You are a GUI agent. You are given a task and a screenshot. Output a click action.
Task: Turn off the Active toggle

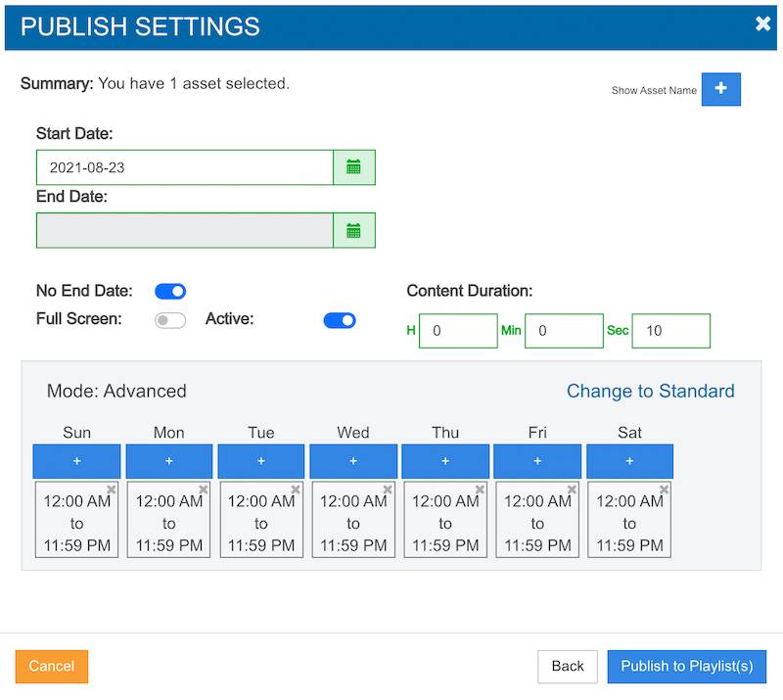(340, 320)
